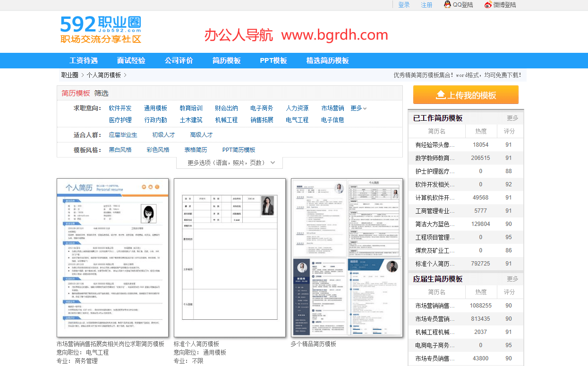Screen dimensions: 588x366
Task: Click the 上传我的模板 button
Action: click(466, 94)
